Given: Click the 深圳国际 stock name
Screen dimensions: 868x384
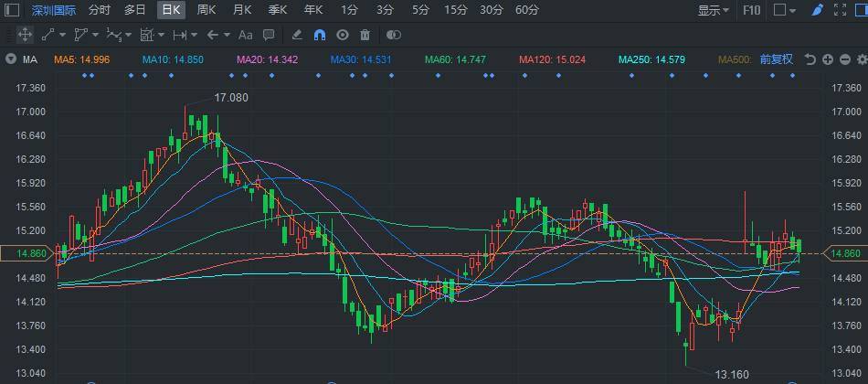Looking at the screenshot, I should pos(54,10).
